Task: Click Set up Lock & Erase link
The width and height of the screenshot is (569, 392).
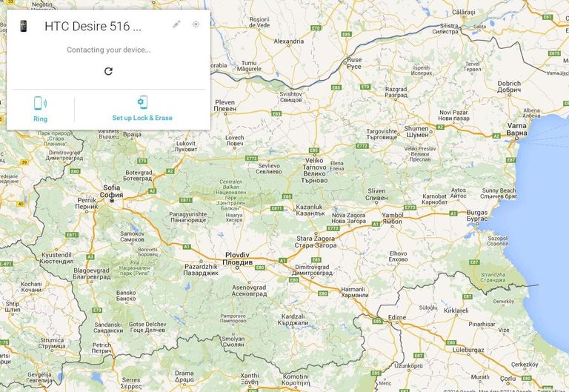Action: [142, 118]
